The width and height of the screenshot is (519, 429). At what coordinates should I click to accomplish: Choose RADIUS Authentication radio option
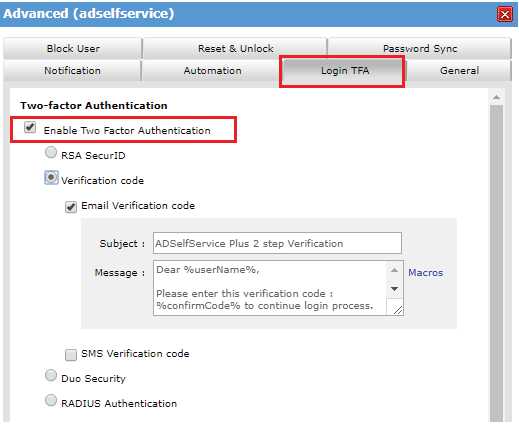coord(51,400)
